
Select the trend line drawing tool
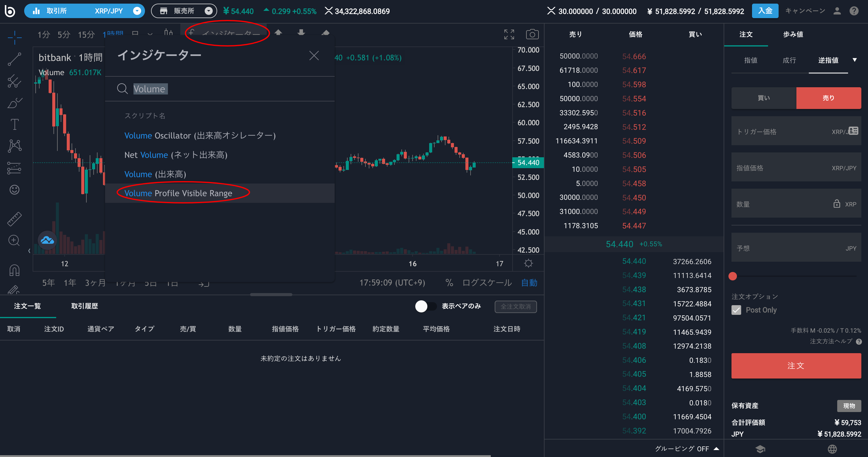[14, 59]
